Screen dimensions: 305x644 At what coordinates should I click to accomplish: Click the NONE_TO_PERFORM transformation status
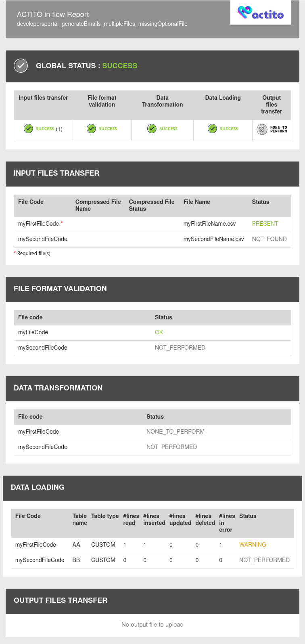pos(175,432)
